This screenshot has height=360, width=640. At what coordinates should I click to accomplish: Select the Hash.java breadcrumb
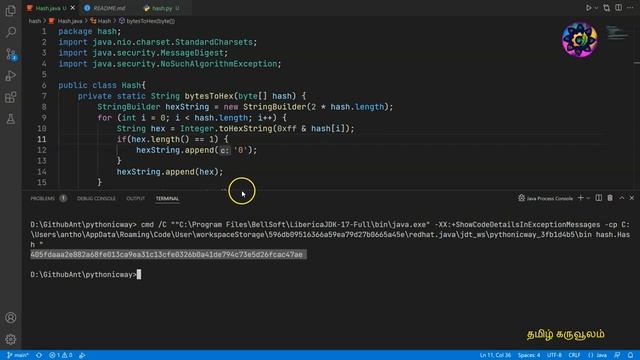[65, 21]
